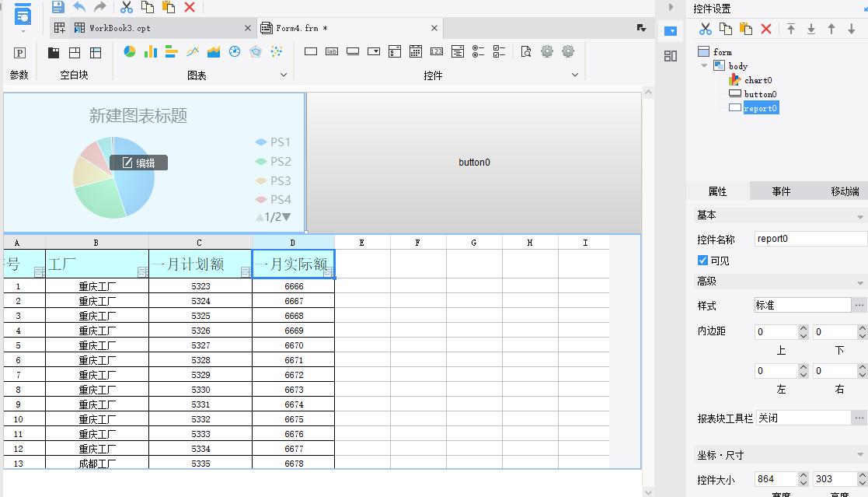Viewport: 868px width, 497px height.
Task: Expand the 控件 group dropdown arrow
Action: 574,75
